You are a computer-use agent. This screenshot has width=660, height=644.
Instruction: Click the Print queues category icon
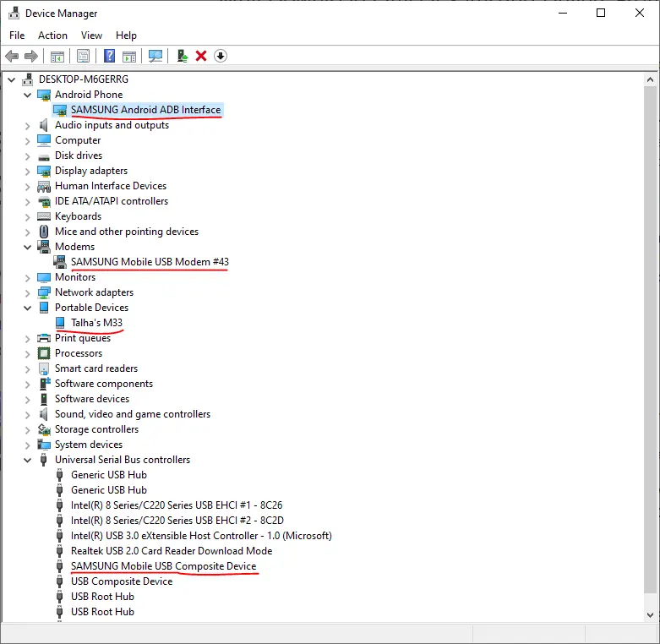[x=44, y=338]
